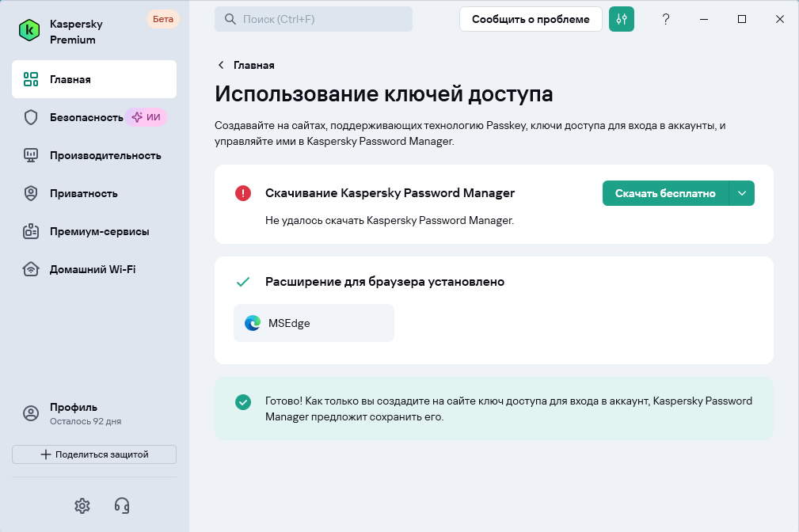Image resolution: width=799 pixels, height=532 pixels.
Task: Open the help question mark
Action: point(665,19)
